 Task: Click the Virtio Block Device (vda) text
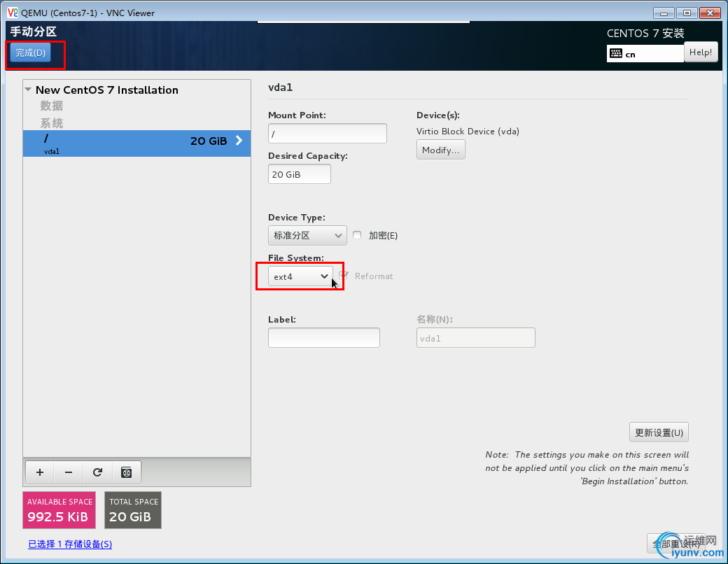[x=468, y=132]
